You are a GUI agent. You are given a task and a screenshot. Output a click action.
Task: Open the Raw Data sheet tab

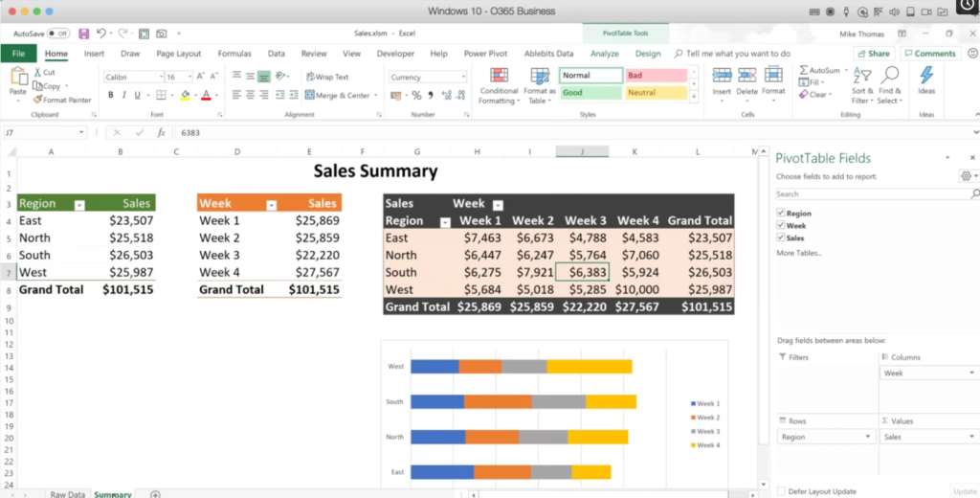tap(68, 494)
